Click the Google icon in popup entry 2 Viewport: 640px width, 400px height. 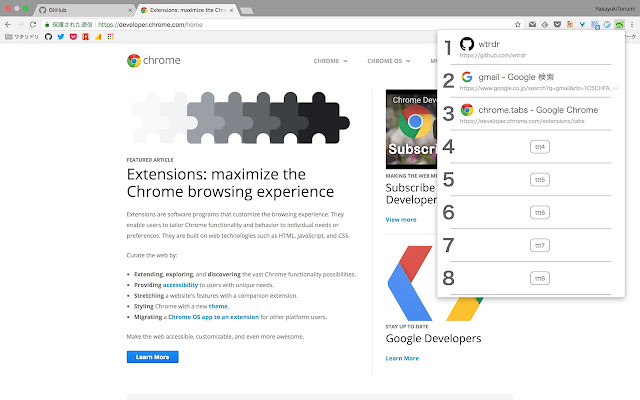[x=467, y=77]
